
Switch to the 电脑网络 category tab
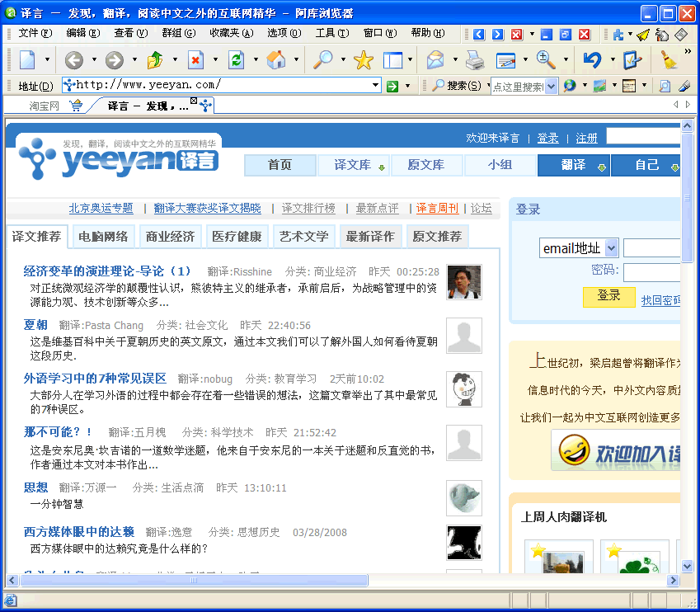[x=104, y=237]
